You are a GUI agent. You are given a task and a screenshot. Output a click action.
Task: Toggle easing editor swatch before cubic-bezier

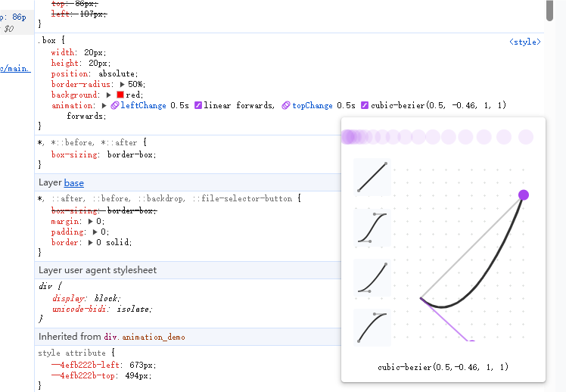tap(365, 105)
